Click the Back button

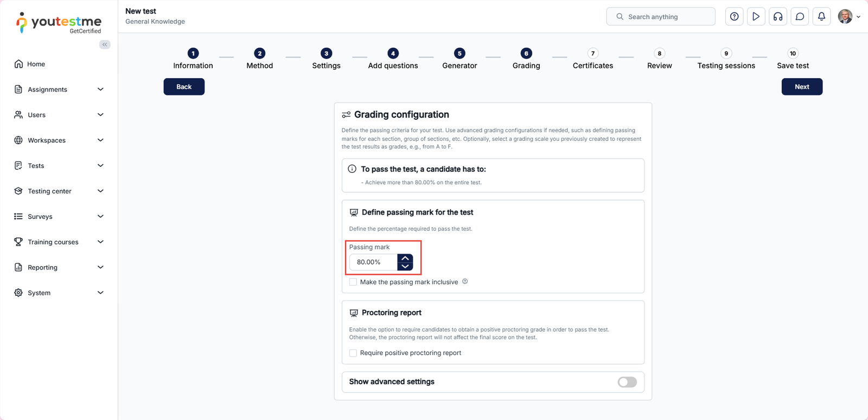click(184, 87)
